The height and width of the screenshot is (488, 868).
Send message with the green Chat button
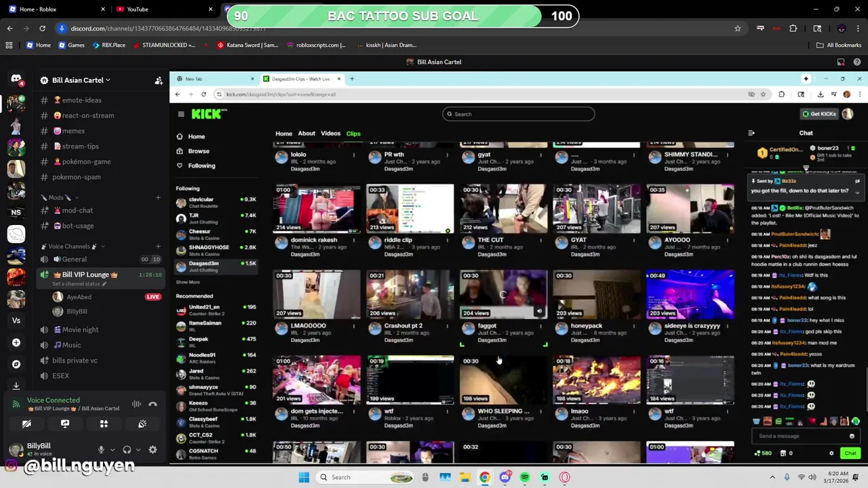[850, 453]
